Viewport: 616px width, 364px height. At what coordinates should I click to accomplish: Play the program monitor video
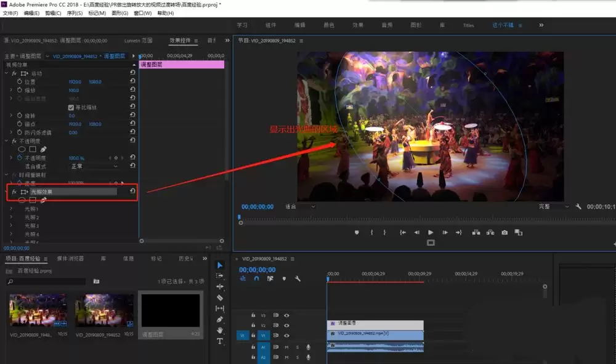pos(431,232)
